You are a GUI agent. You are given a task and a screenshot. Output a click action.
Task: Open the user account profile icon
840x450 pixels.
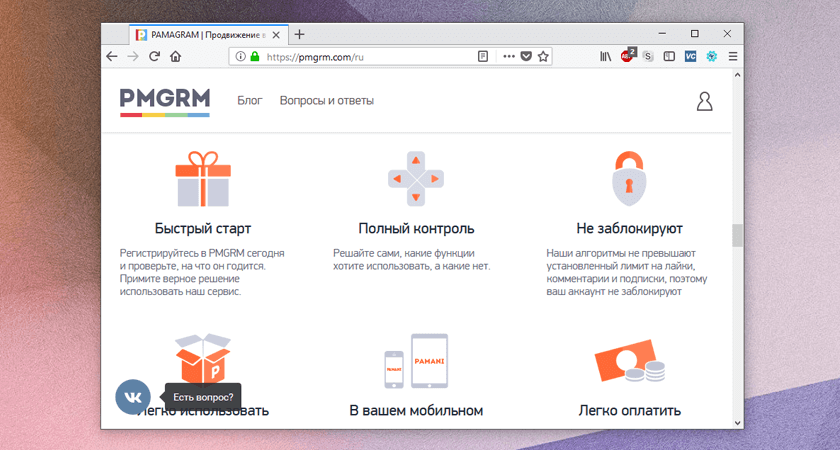click(x=704, y=101)
